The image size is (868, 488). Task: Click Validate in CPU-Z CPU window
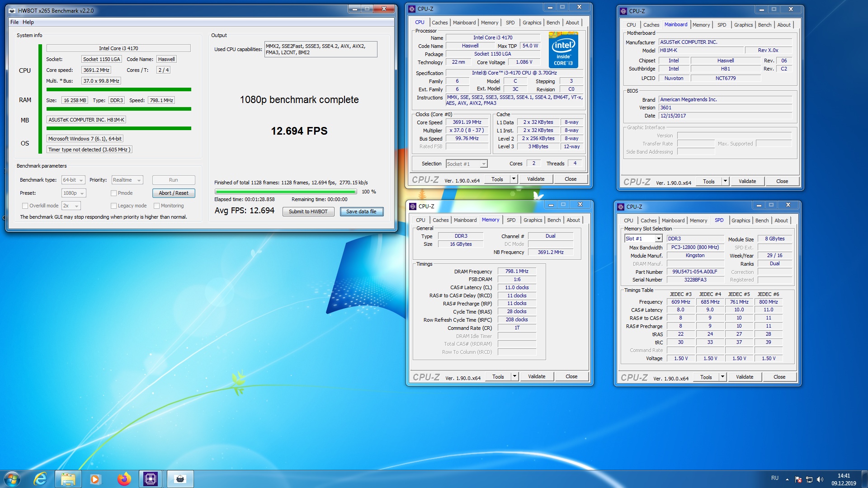[x=536, y=179]
